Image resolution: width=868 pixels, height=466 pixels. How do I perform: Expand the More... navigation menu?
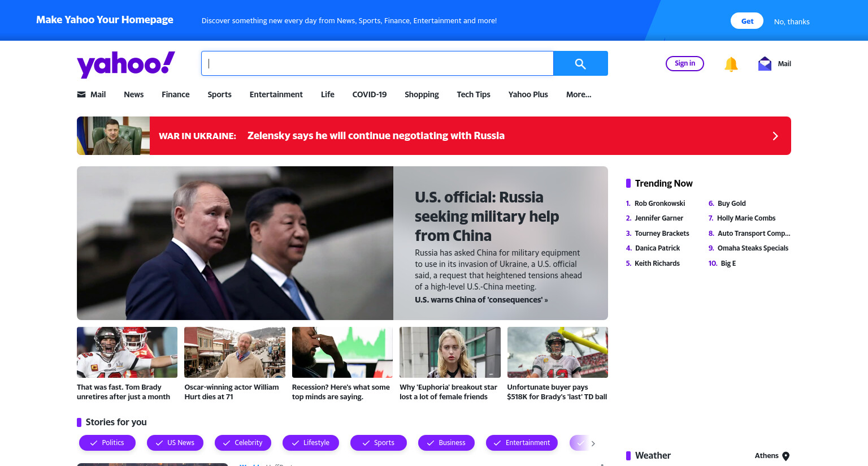(579, 94)
